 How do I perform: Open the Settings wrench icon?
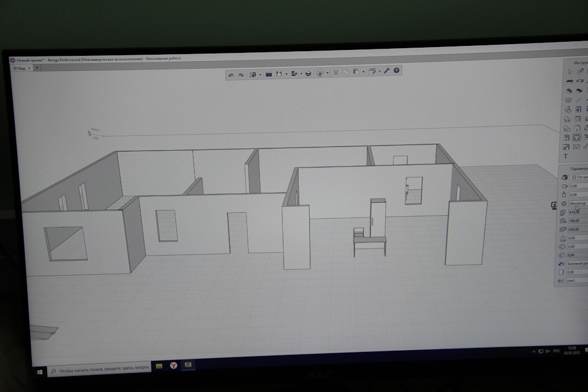point(387,72)
